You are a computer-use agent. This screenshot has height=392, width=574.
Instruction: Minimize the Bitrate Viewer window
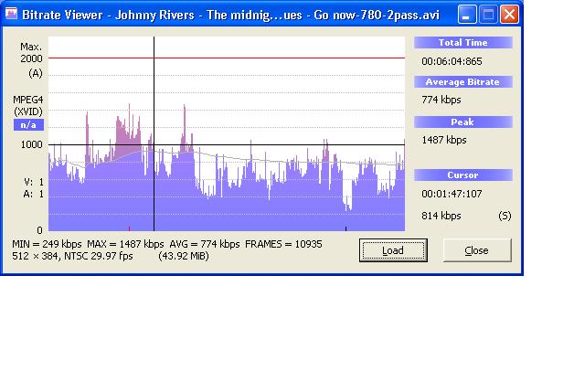[467, 15]
